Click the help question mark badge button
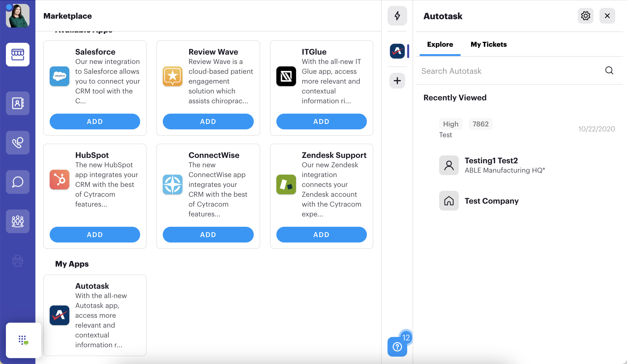The height and width of the screenshot is (364, 627). (x=397, y=346)
